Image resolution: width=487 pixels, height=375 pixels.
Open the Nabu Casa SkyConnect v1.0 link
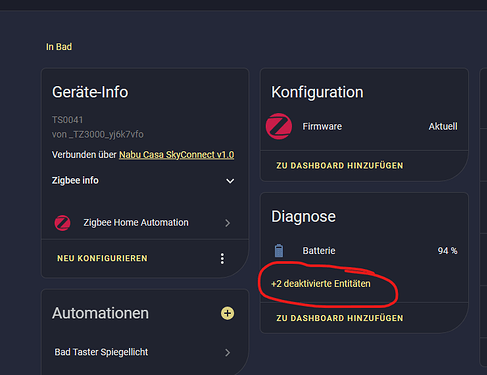(177, 155)
